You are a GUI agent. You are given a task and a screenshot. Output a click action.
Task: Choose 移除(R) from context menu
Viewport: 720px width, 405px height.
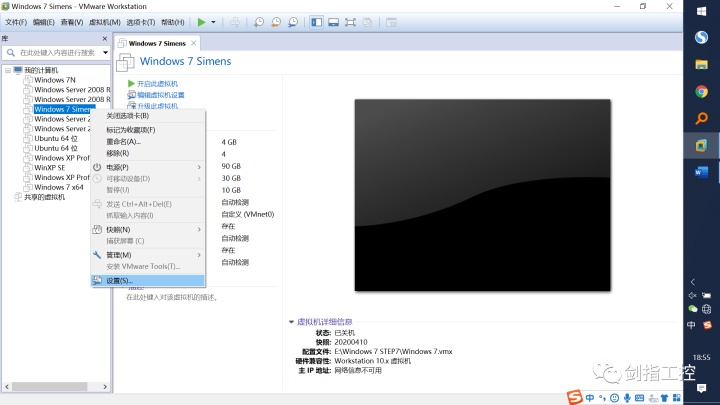point(148,153)
